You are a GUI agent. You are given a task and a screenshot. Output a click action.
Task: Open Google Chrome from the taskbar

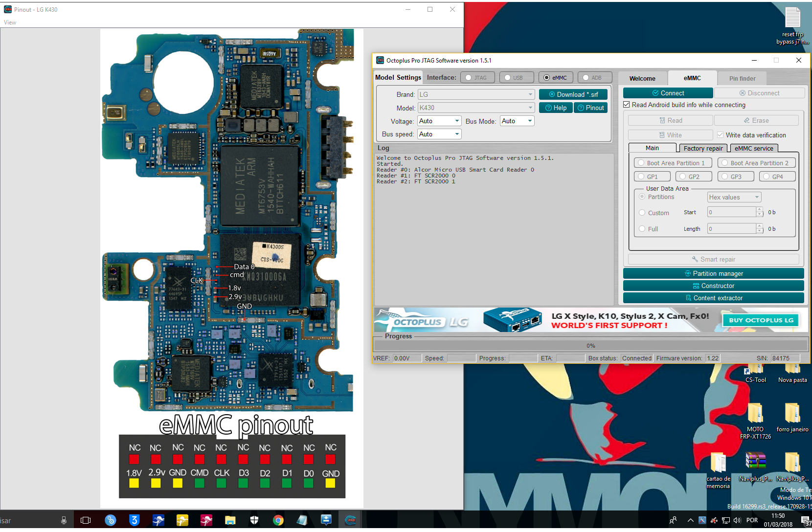pyautogui.click(x=278, y=520)
